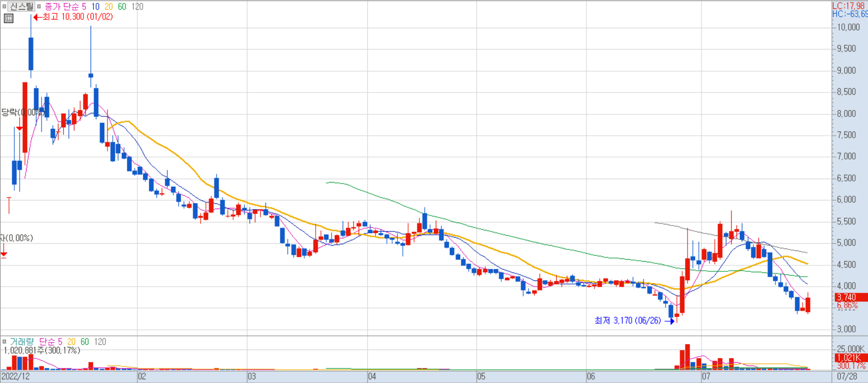Click the 5,000 price axis label
Viewport: 868px width, 383px height.
coord(846,243)
